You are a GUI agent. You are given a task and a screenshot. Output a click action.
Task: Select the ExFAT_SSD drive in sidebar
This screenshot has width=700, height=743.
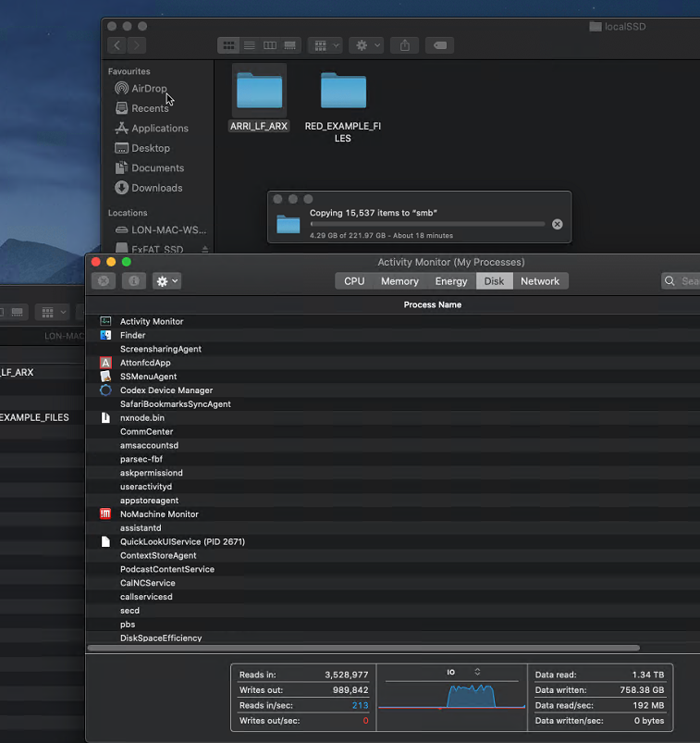tap(149, 249)
